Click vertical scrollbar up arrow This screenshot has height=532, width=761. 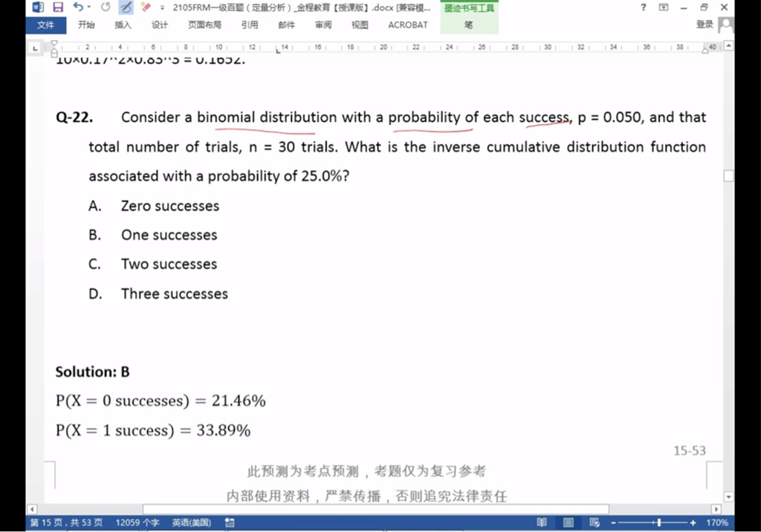(x=728, y=46)
